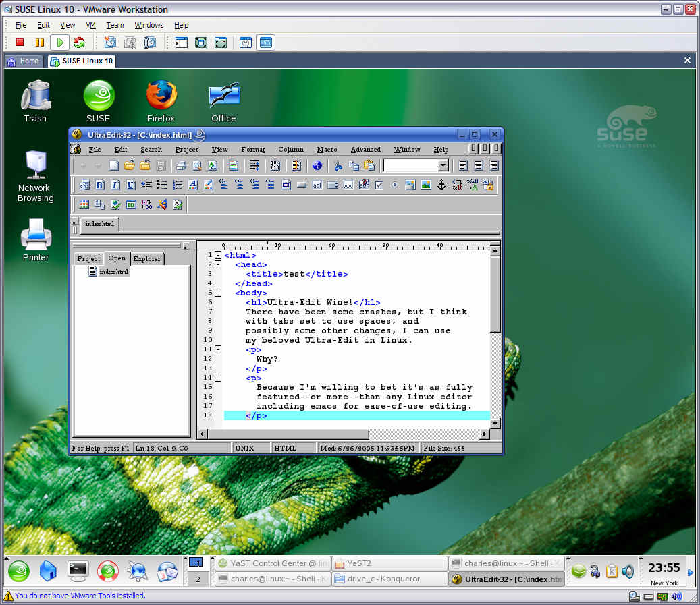Click the Konsole terminal panel icon
The width and height of the screenshot is (700, 605).
tap(78, 571)
